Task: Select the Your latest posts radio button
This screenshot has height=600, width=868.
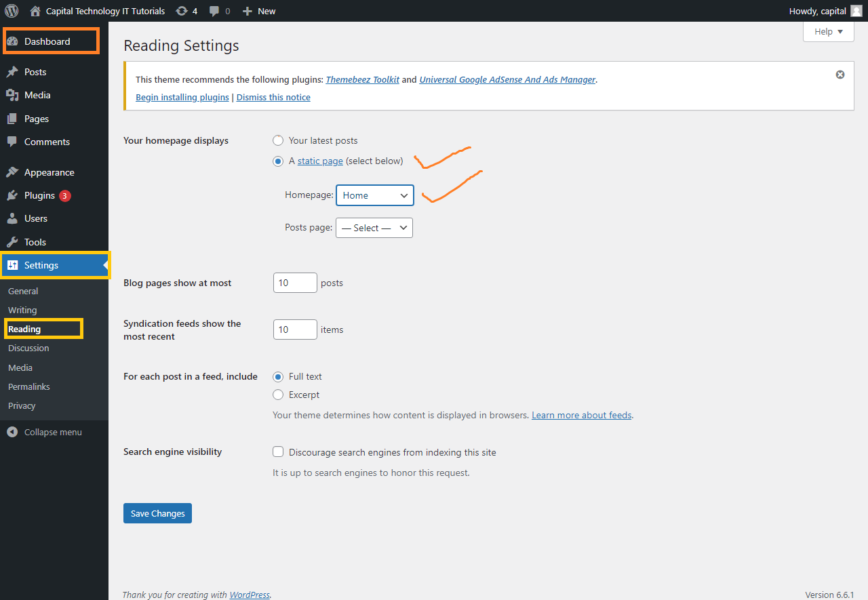Action: [x=278, y=140]
